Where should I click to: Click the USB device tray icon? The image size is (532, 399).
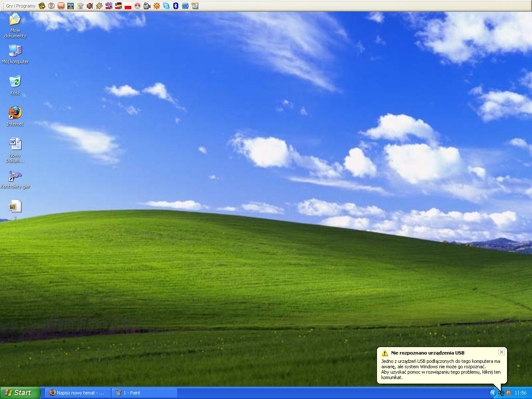tap(501, 393)
